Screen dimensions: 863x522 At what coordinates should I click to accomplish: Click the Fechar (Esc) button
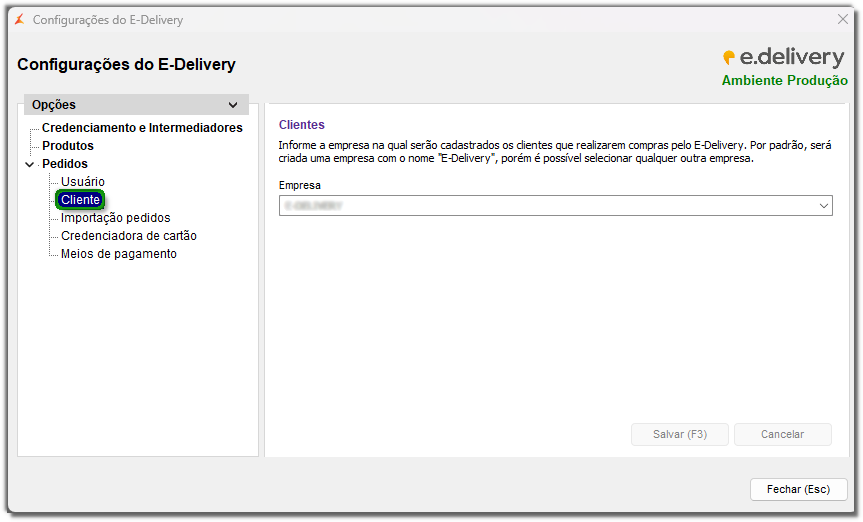tap(798, 489)
